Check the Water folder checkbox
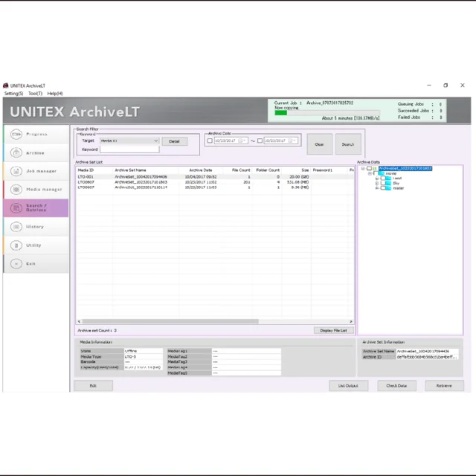476x476 pixels. click(x=383, y=188)
